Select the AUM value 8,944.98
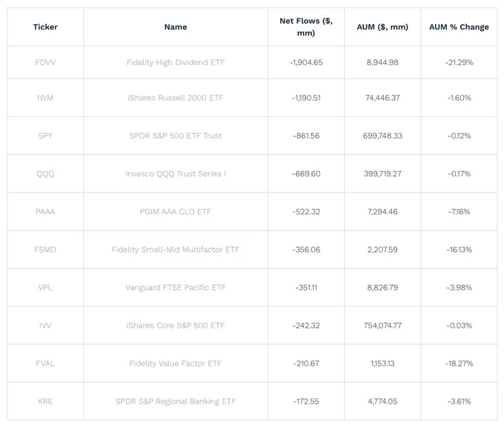504x428 pixels. 382,62
